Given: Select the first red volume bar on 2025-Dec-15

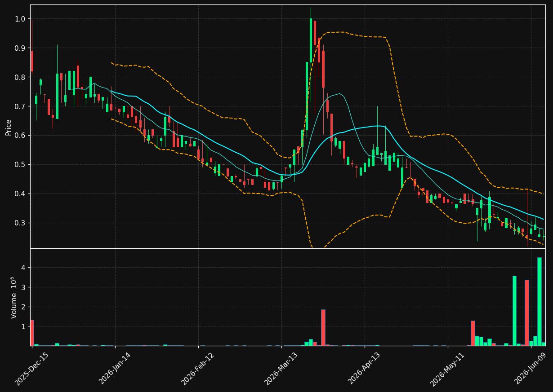Looking at the screenshot, I should coord(32,333).
